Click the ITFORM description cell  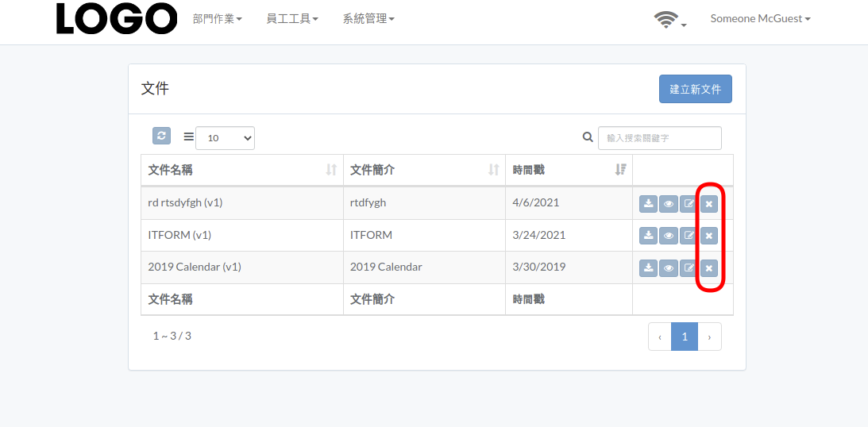point(425,235)
